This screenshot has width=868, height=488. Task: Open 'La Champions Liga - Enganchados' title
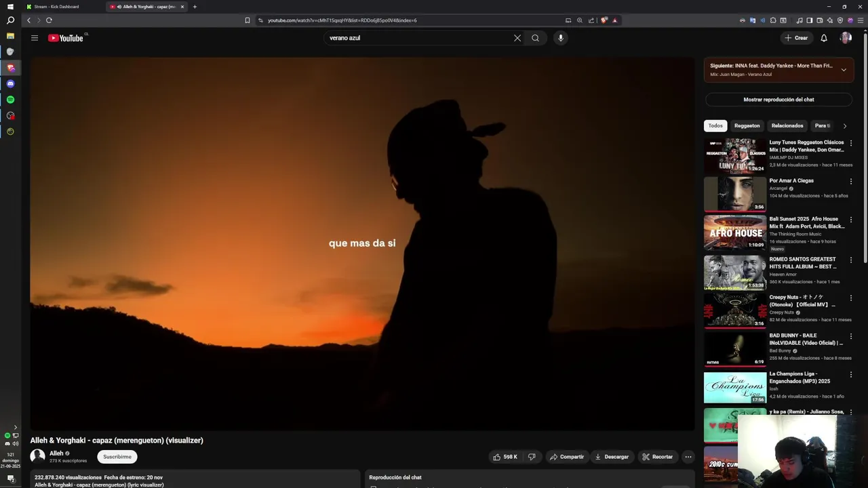[800, 378]
